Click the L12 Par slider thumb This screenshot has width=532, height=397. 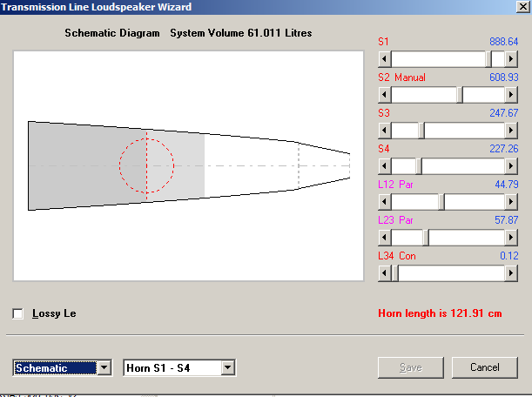click(x=441, y=202)
